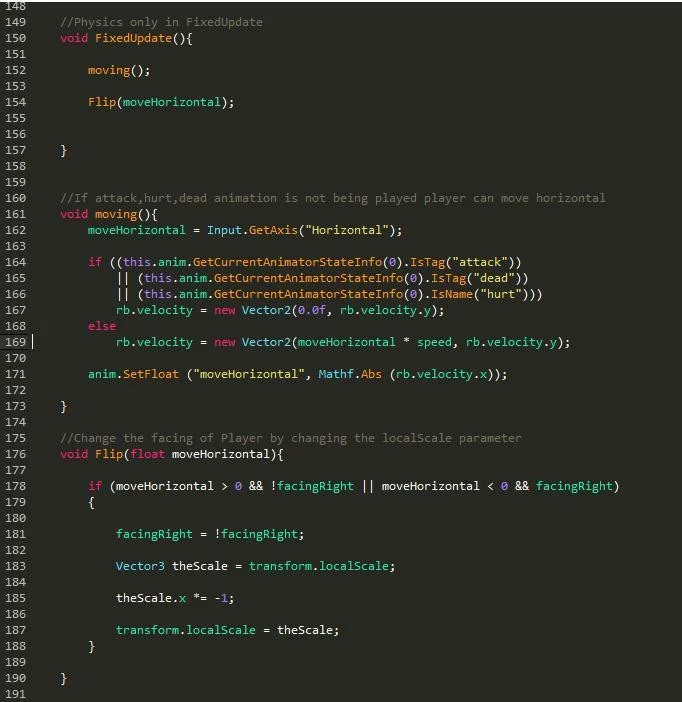Click '0.0f' value on line 167
The height and width of the screenshot is (702, 682).
click(x=311, y=310)
